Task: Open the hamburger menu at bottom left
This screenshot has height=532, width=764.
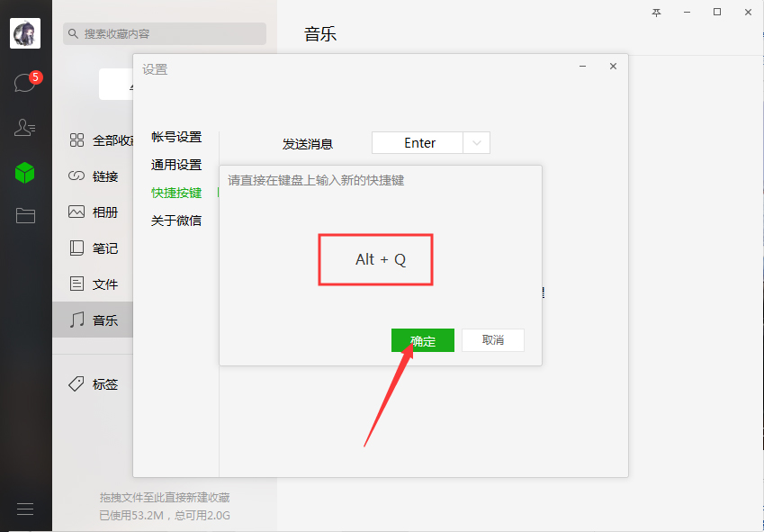Action: pyautogui.click(x=25, y=509)
